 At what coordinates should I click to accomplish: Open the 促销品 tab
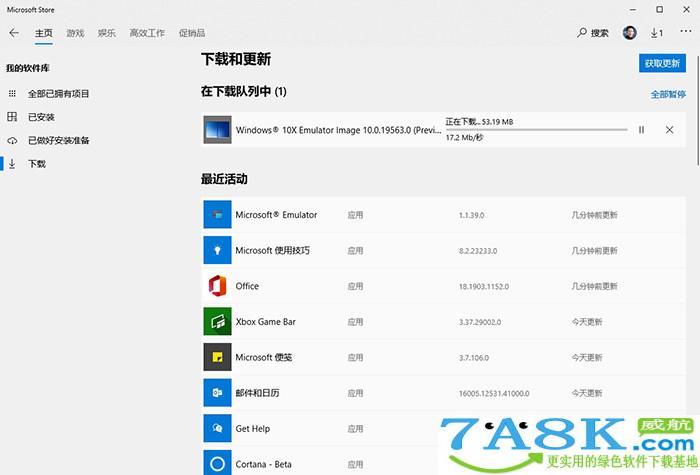[x=192, y=33]
